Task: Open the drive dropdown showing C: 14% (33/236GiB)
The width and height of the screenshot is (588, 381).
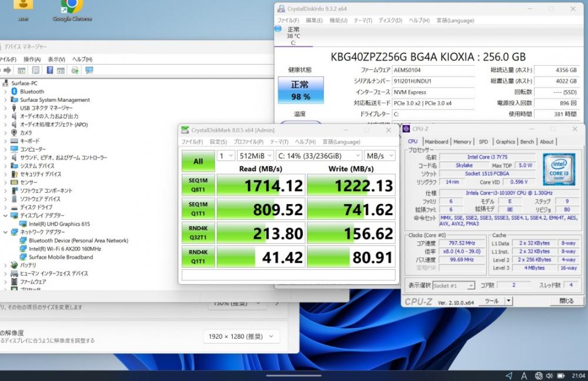Action: point(319,156)
